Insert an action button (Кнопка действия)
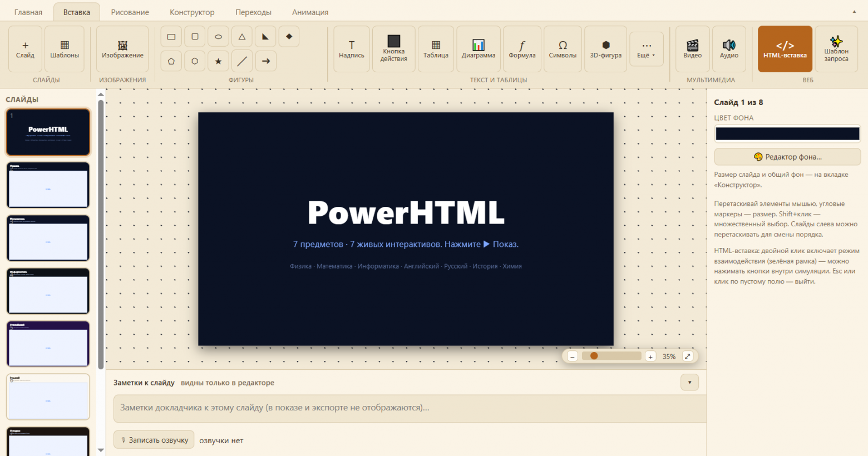This screenshot has width=868, height=456. point(394,49)
